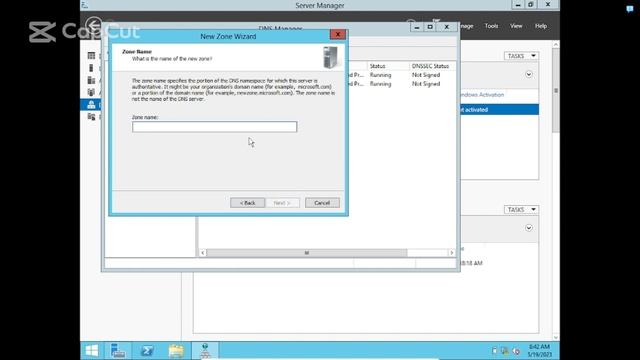The image size is (640, 360).
Task: Collapse the lower section chevron in Server Manager
Action: [529, 228]
